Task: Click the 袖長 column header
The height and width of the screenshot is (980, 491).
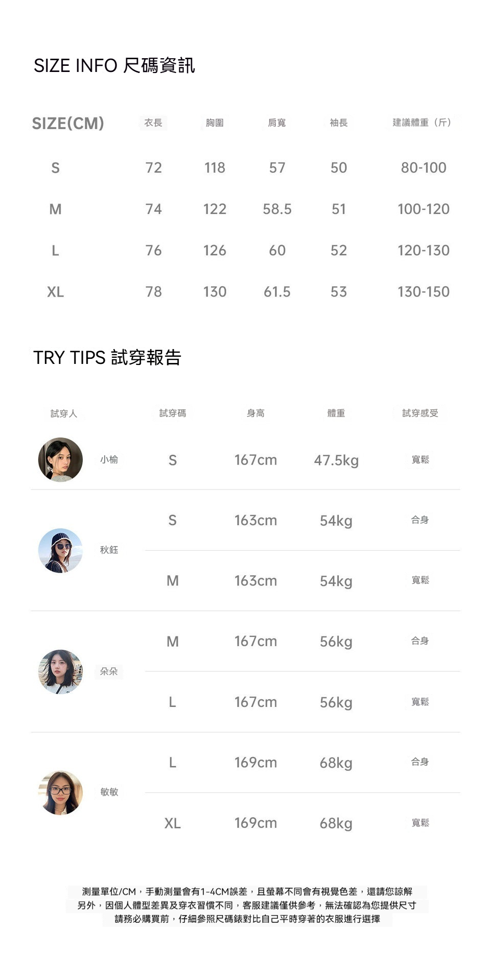Action: pyautogui.click(x=338, y=122)
